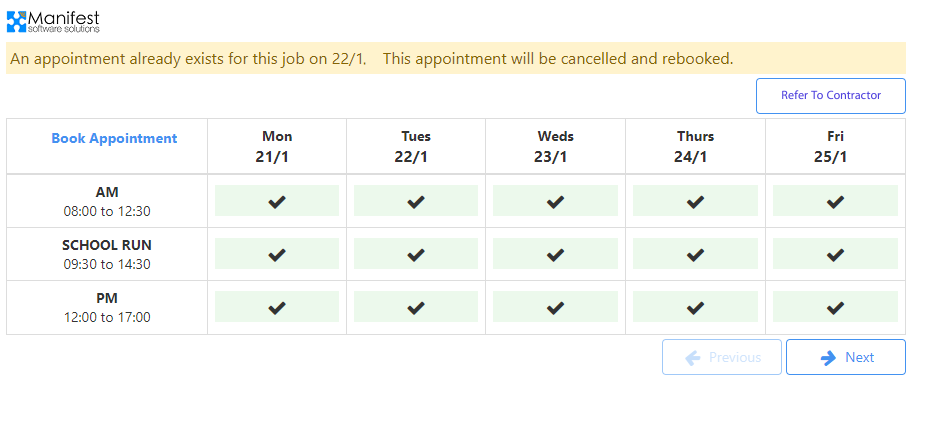The image size is (927, 446).
Task: Click the Refer To Contractor button
Action: [x=830, y=96]
